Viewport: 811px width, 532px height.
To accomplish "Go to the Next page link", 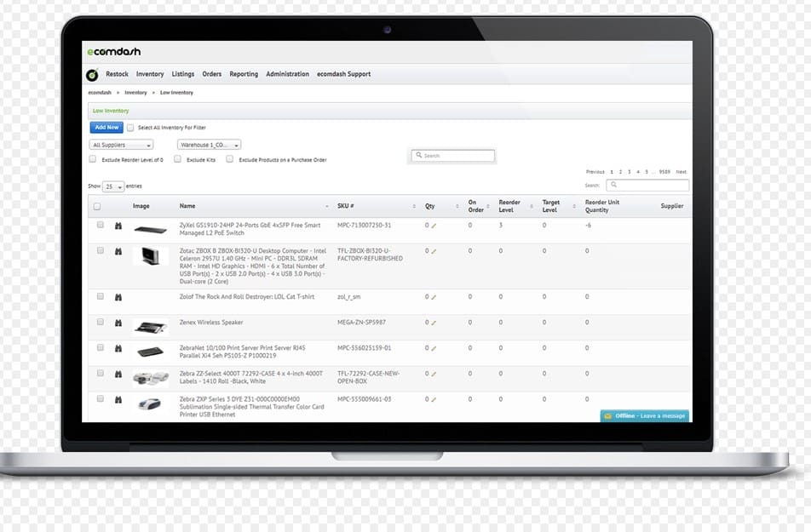I will tap(681, 172).
